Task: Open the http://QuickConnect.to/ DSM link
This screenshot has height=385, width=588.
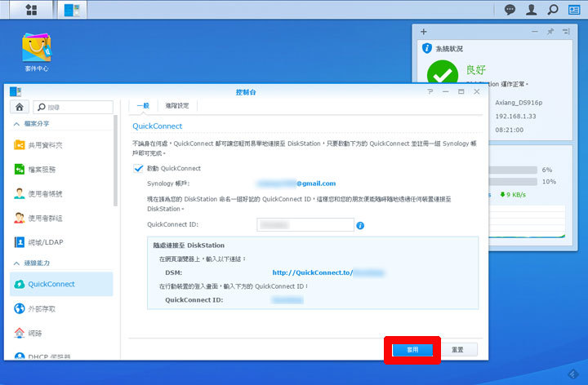Action: point(328,272)
